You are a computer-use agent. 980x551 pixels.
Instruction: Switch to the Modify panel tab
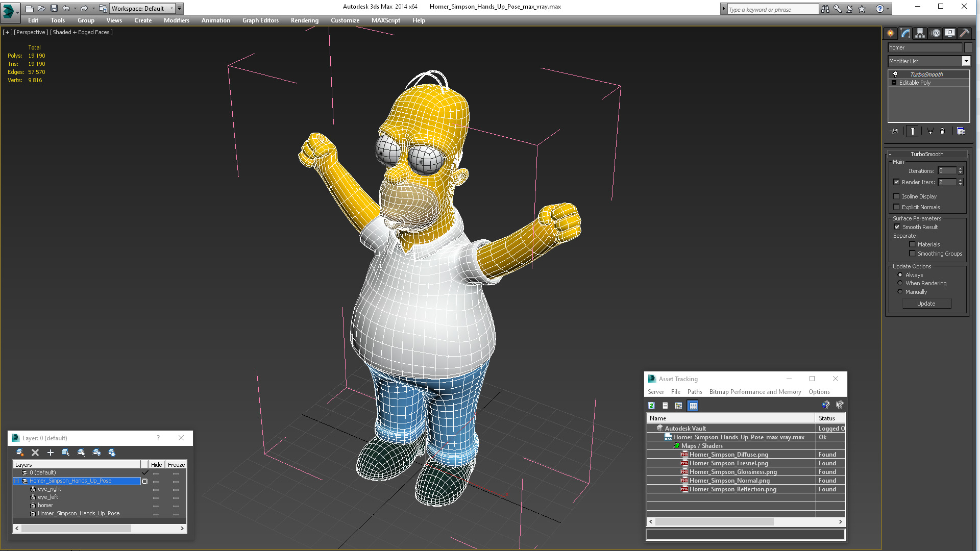[x=905, y=33]
